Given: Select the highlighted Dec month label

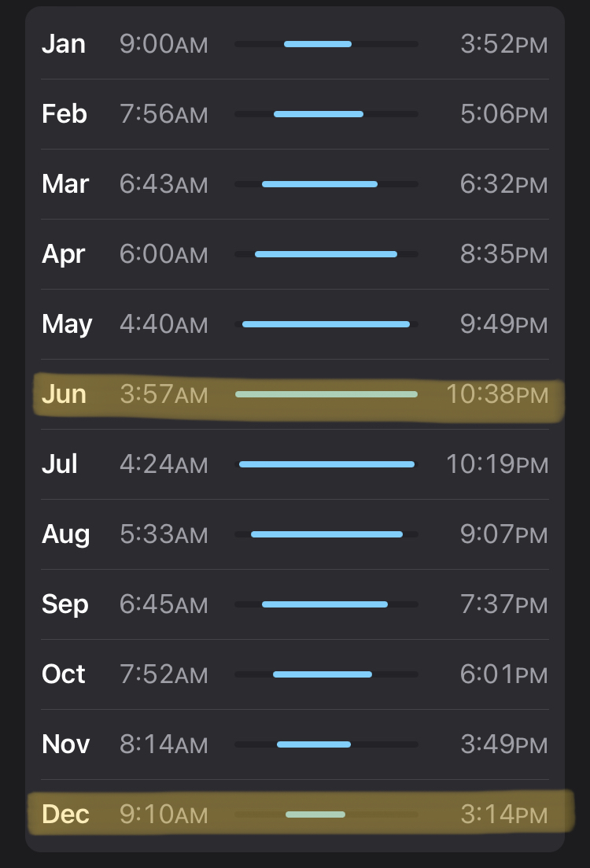Looking at the screenshot, I should pos(65,814).
